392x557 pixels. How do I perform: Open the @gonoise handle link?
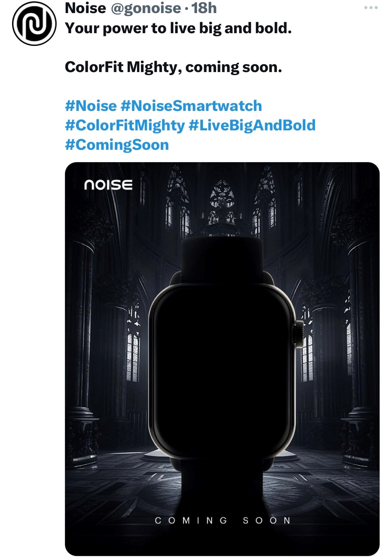(146, 8)
